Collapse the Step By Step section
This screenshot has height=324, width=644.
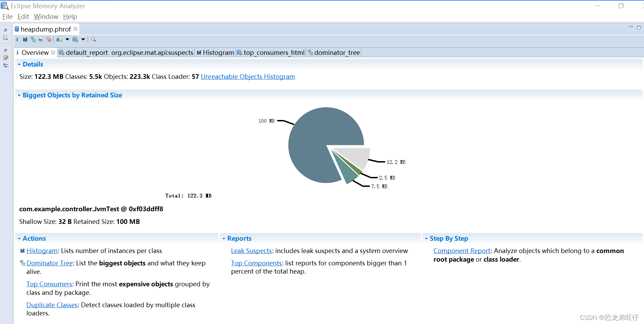(x=427, y=238)
